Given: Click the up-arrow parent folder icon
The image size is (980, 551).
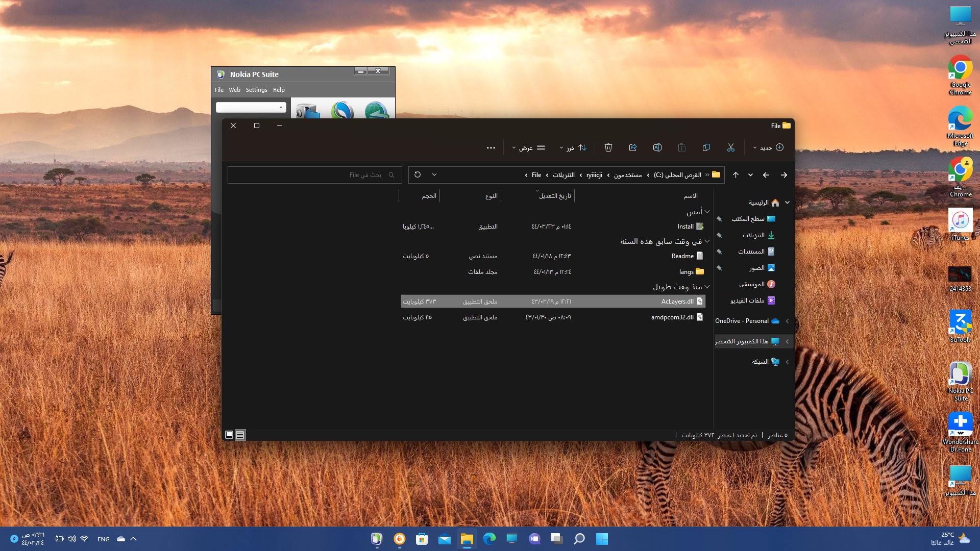Looking at the screenshot, I should (x=736, y=175).
